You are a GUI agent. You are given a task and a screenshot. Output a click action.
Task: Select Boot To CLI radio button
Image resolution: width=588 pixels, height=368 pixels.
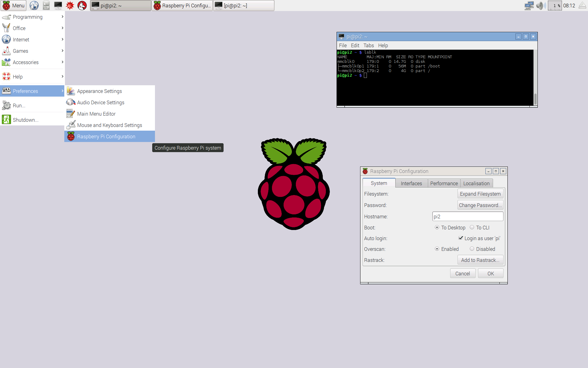(x=472, y=227)
